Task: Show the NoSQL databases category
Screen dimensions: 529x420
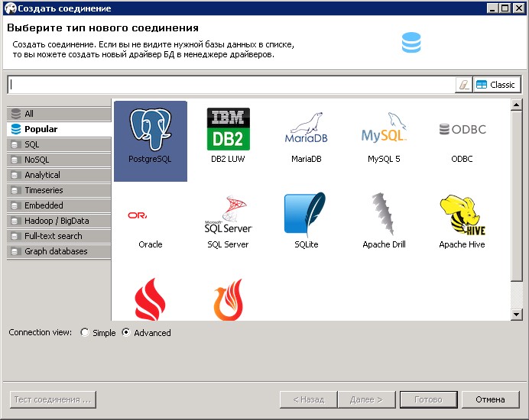Action: pyautogui.click(x=59, y=160)
